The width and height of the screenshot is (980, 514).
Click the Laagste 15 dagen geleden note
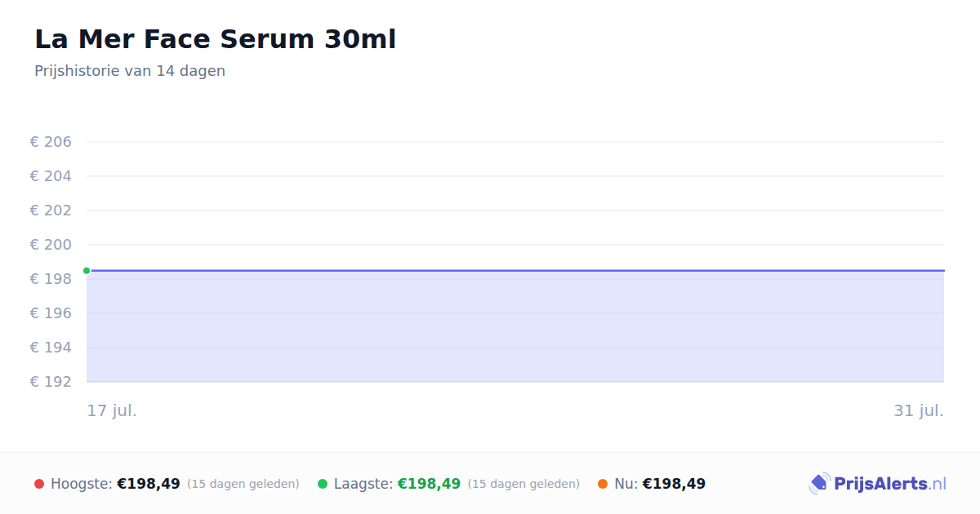coord(523,484)
